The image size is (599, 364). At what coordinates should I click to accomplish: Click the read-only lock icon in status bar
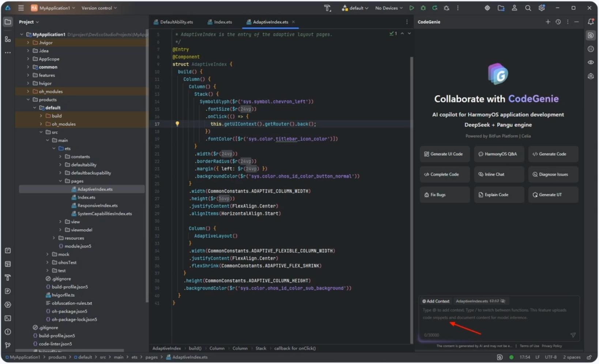[x=589, y=357]
